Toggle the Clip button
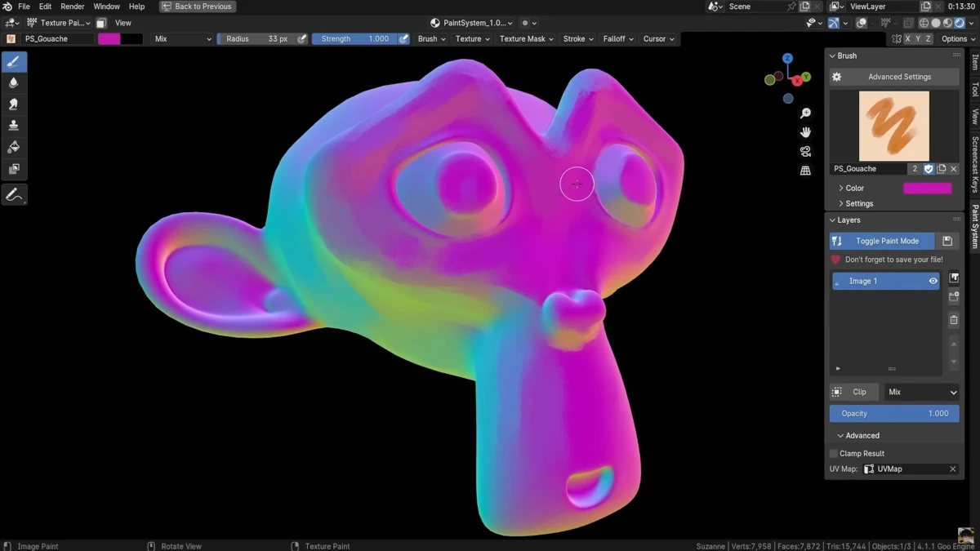Screen dimensions: 980x551 854,392
